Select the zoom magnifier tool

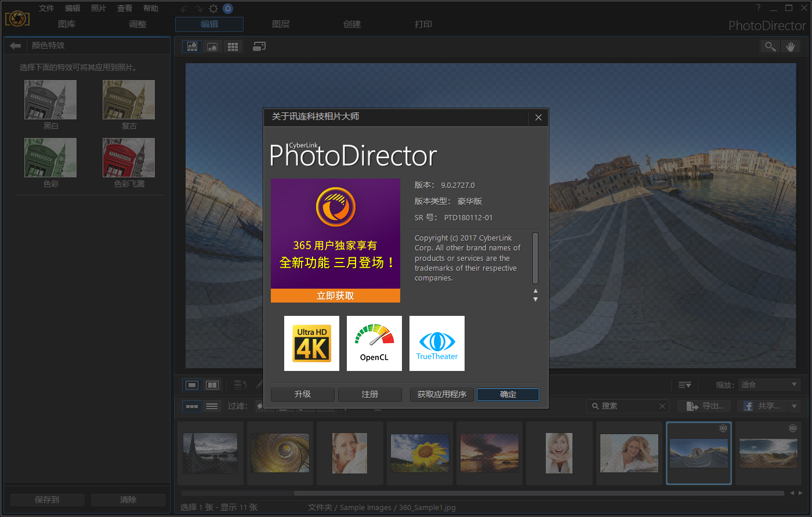(x=770, y=46)
